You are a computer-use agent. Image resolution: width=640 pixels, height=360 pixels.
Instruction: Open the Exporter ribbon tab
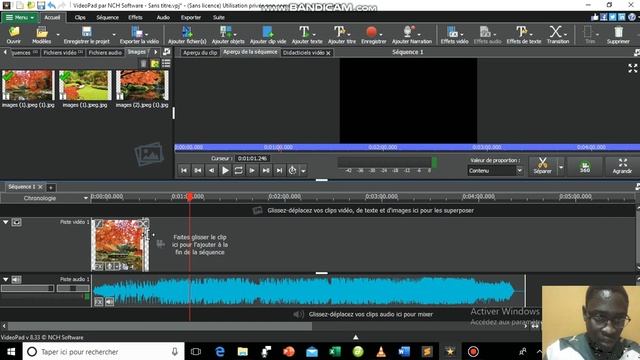pyautogui.click(x=191, y=18)
